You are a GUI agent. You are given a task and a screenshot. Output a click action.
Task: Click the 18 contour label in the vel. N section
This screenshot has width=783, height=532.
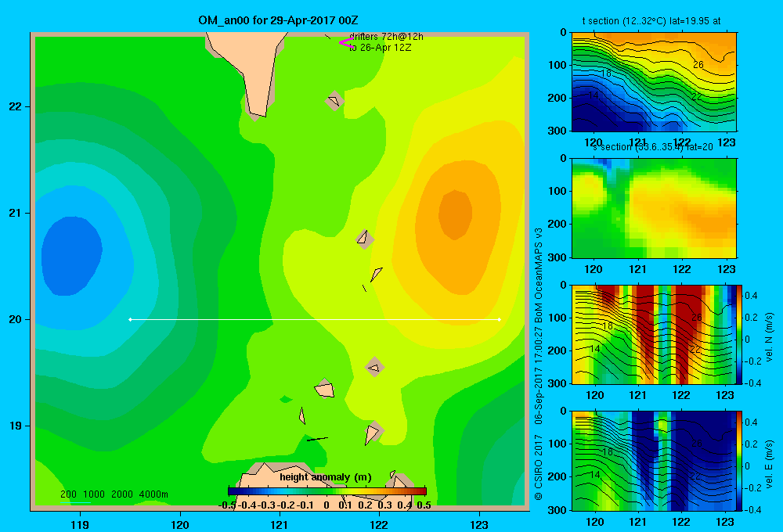coord(608,326)
